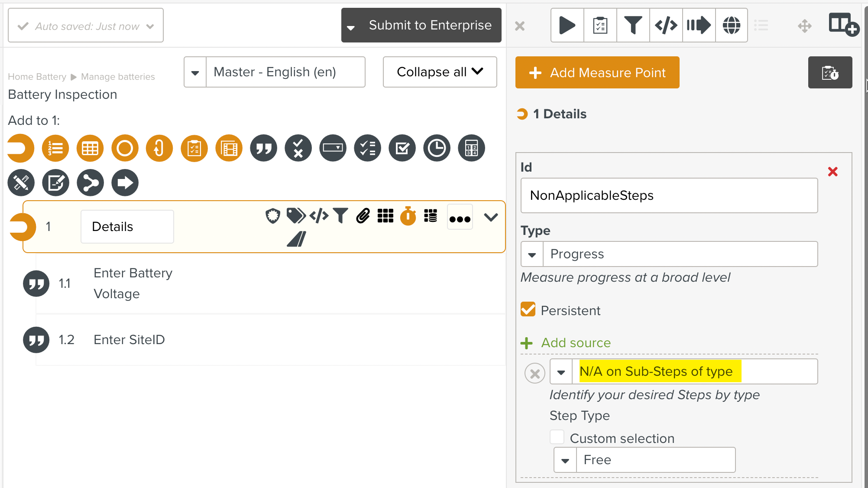Click the Add Measure Point button
The width and height of the screenshot is (868, 488).
pos(597,72)
